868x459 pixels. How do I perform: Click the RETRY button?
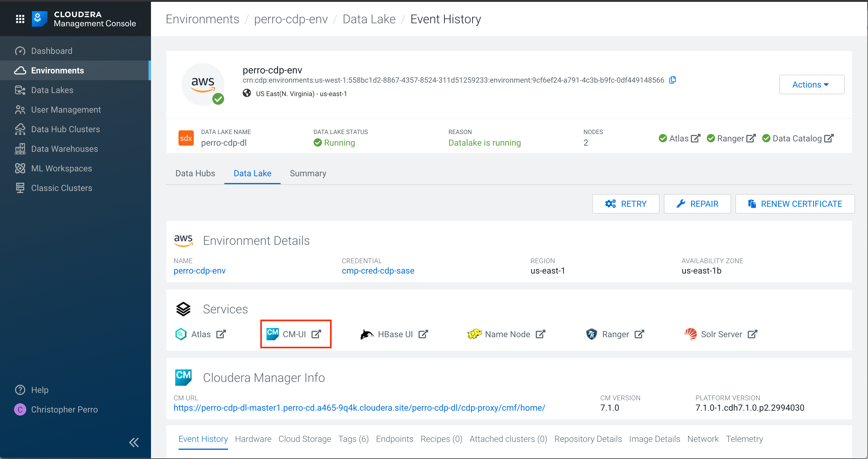(x=626, y=203)
